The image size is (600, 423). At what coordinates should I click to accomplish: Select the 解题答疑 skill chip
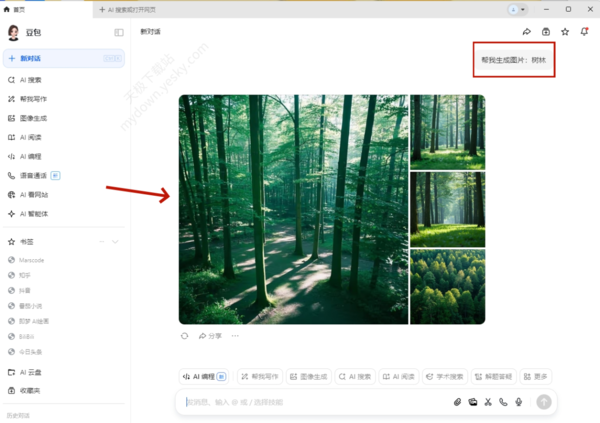pyautogui.click(x=494, y=377)
